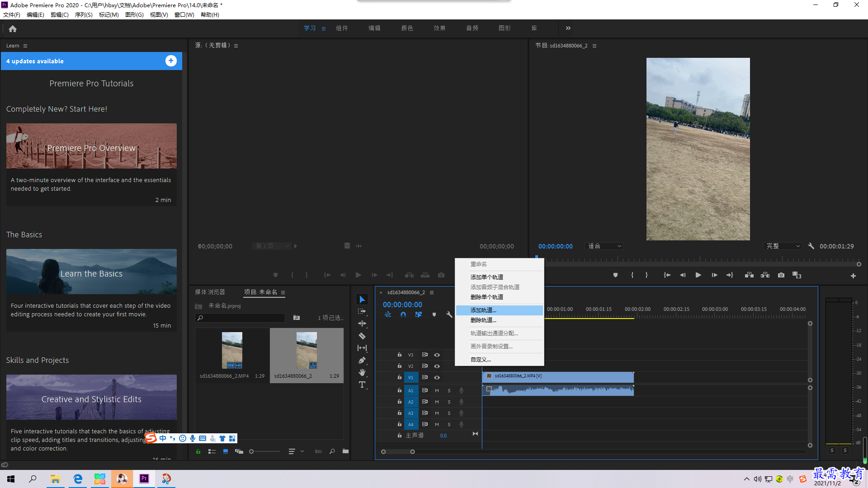This screenshot has width=868, height=488.
Task: Open timeline wrench display settings
Action: (x=449, y=314)
